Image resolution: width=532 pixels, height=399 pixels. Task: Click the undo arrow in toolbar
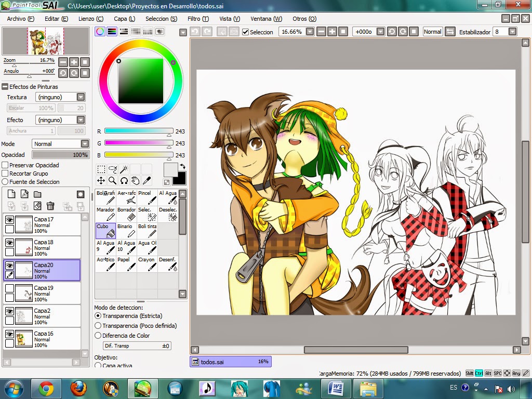click(x=195, y=32)
